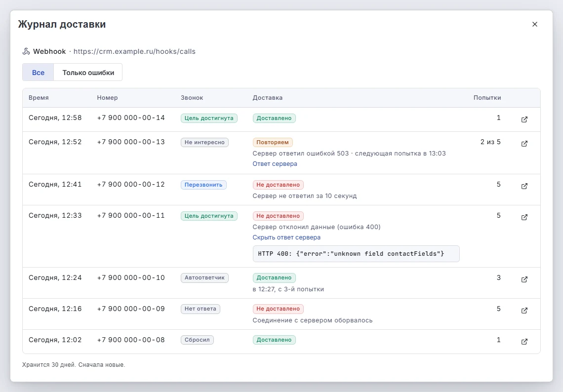Viewport: 563px width, 392px height.
Task: Click the Повторяем status badge
Action: coord(273,143)
